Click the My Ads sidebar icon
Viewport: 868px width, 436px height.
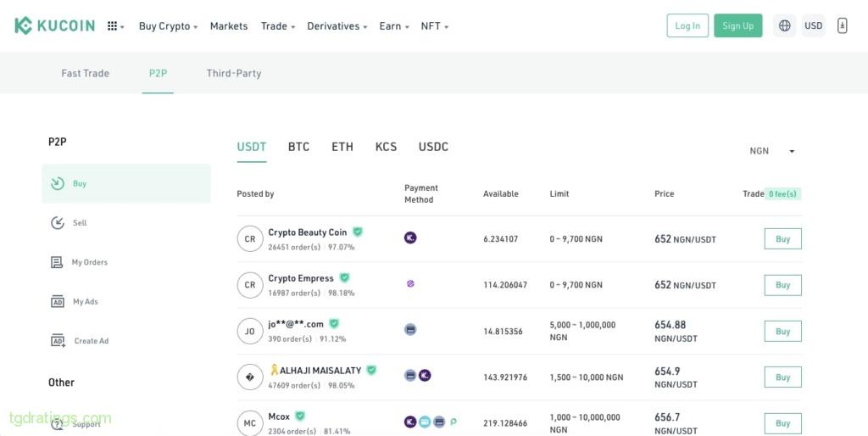click(58, 301)
